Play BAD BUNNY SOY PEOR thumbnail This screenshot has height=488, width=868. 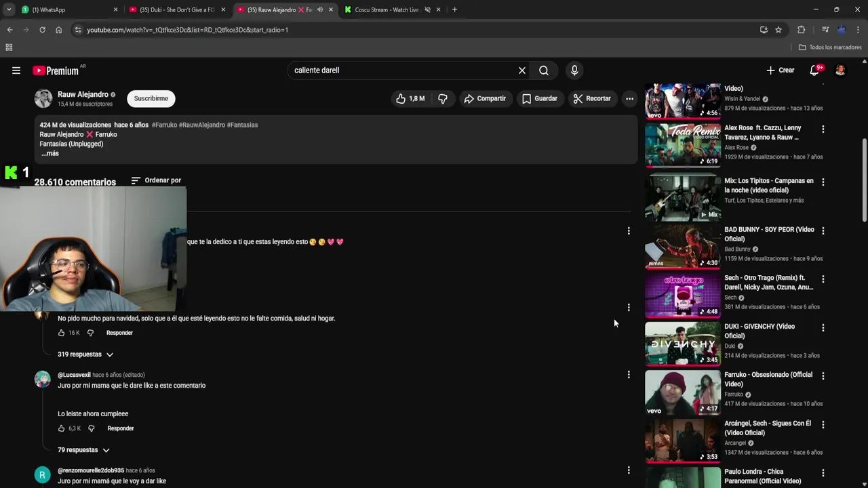pos(682,247)
